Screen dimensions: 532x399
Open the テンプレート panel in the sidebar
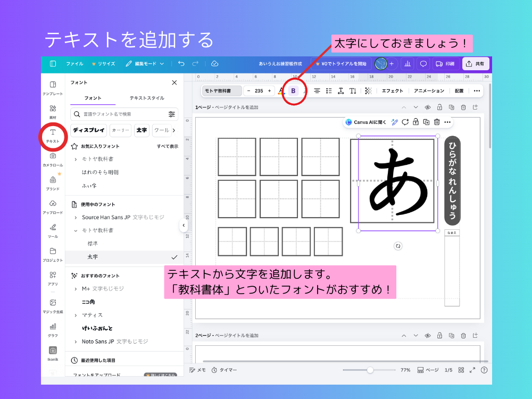[x=53, y=89]
